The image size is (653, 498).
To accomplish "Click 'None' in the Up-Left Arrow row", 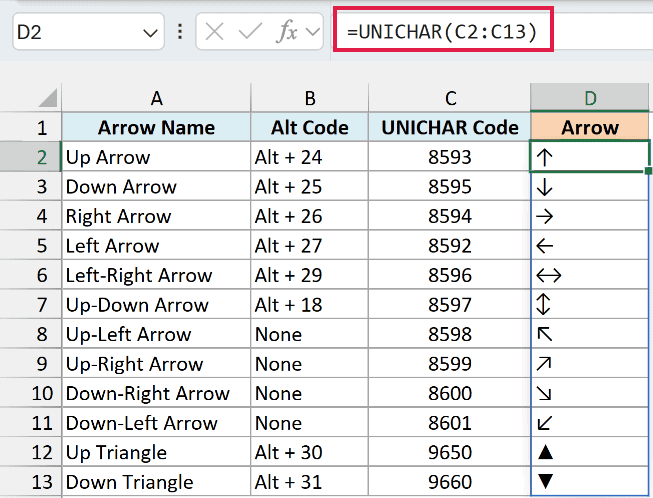I will 309,334.
